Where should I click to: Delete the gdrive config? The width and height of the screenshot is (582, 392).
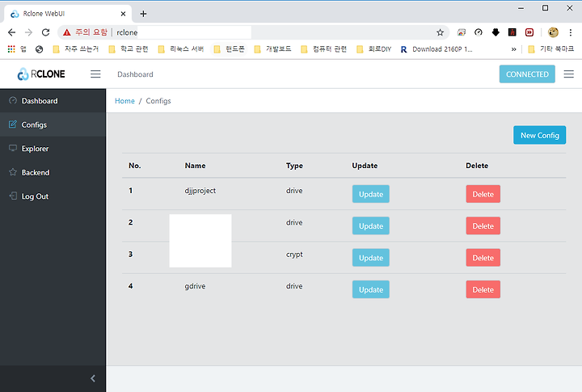point(483,289)
